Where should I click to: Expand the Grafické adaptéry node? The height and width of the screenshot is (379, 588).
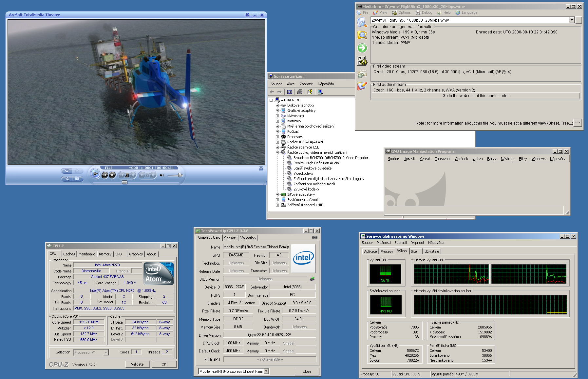pyautogui.click(x=277, y=110)
